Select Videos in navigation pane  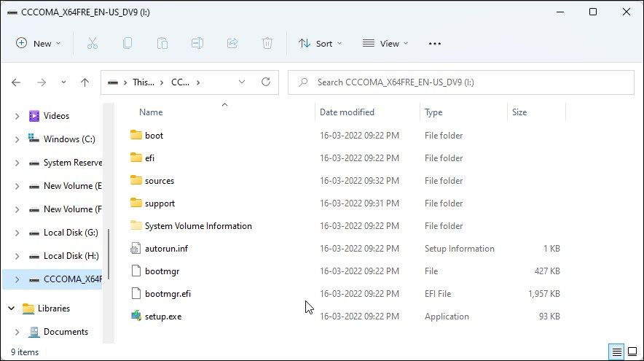[56, 116]
